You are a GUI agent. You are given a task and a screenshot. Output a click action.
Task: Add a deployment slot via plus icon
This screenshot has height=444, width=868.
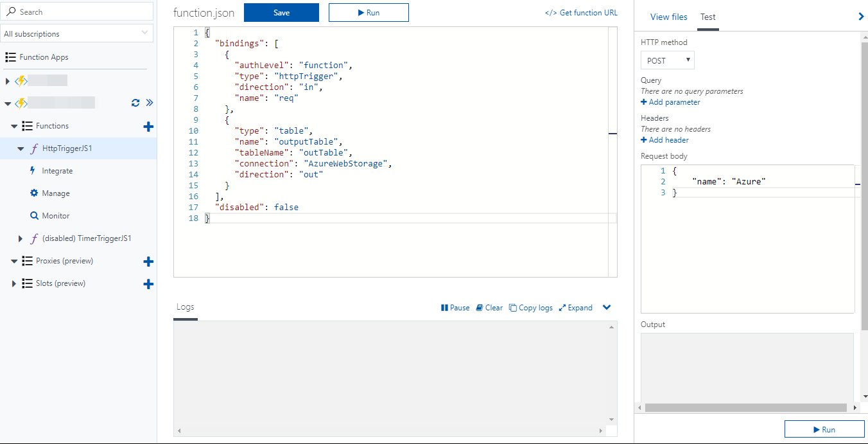coord(148,284)
